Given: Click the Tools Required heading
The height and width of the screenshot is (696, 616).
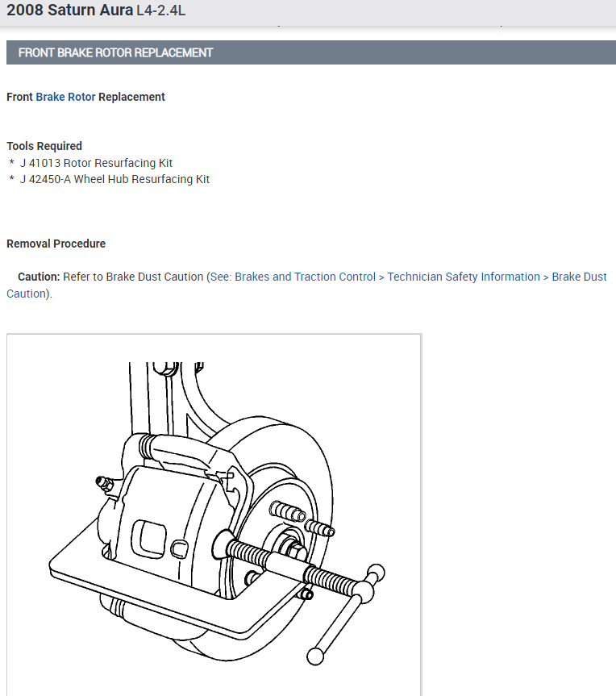Looking at the screenshot, I should pos(44,146).
